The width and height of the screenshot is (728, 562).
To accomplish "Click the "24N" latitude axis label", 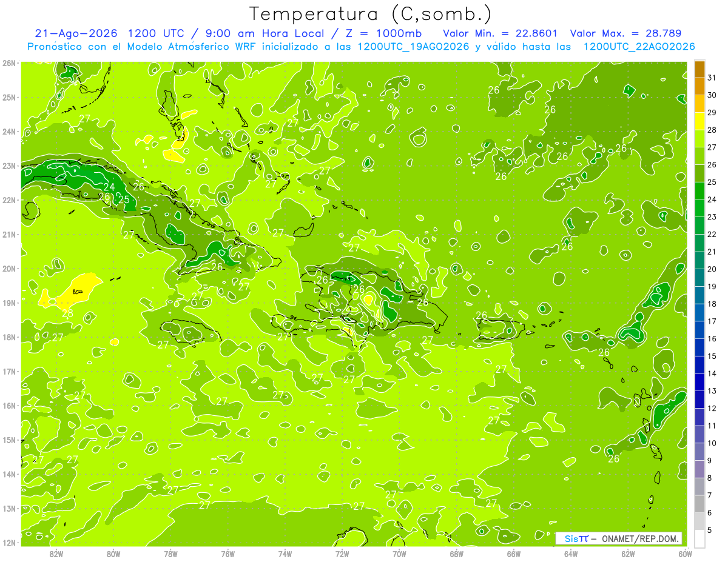I will (x=9, y=132).
